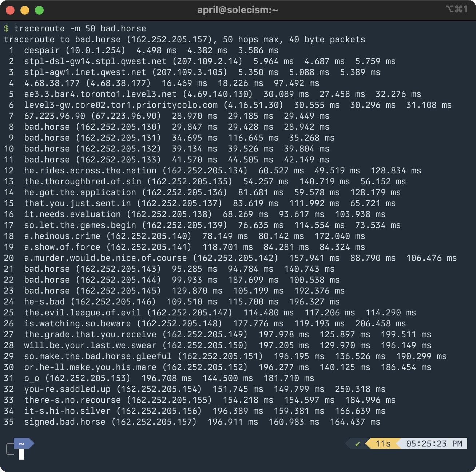
Task: Click IP (162.252.205.130) on hop 8
Action: pyautogui.click(x=118, y=127)
